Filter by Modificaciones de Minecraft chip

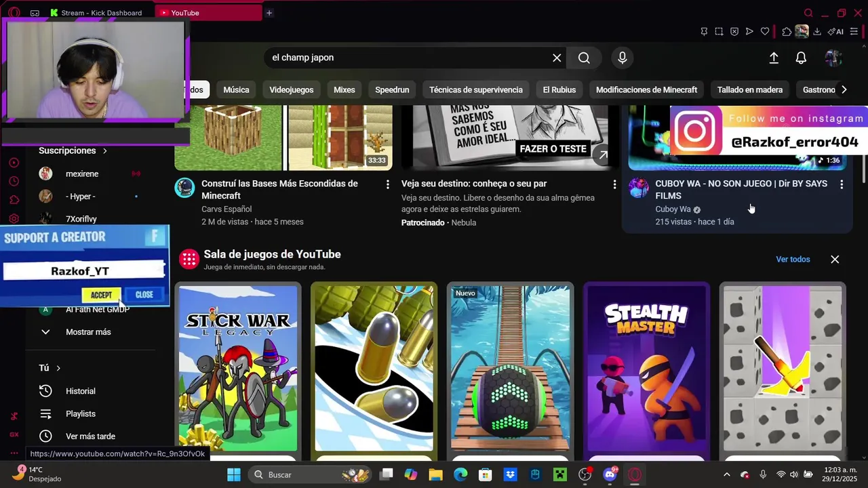pos(646,89)
